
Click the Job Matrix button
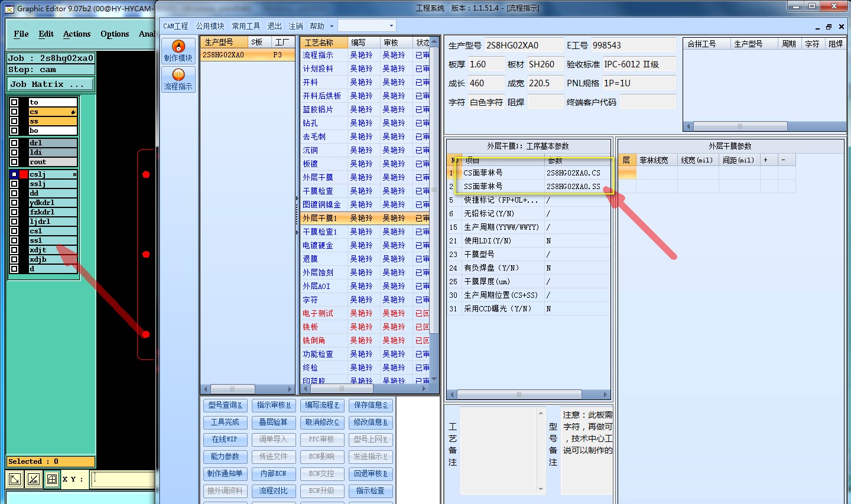click(50, 84)
